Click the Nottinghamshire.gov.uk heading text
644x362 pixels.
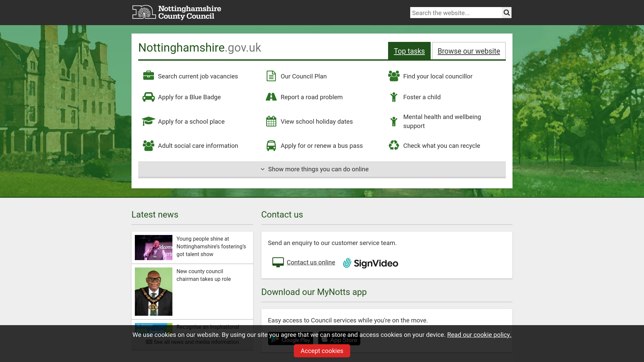200,48
